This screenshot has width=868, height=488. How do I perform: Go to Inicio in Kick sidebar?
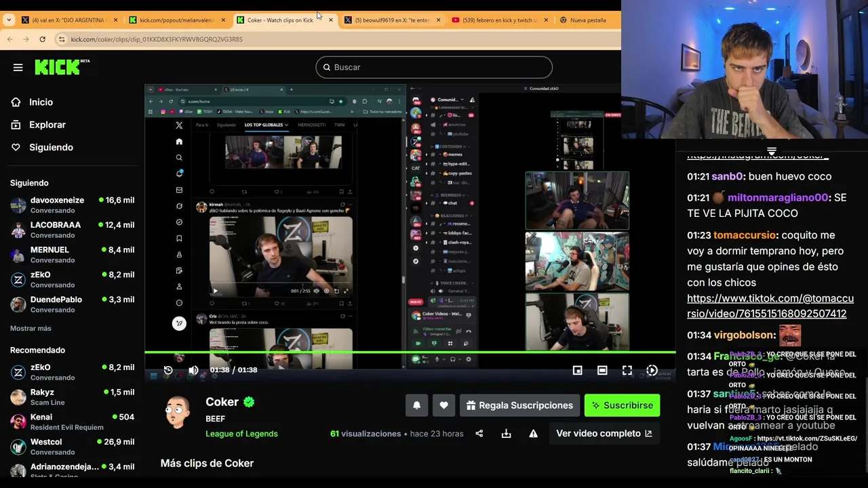(x=41, y=102)
